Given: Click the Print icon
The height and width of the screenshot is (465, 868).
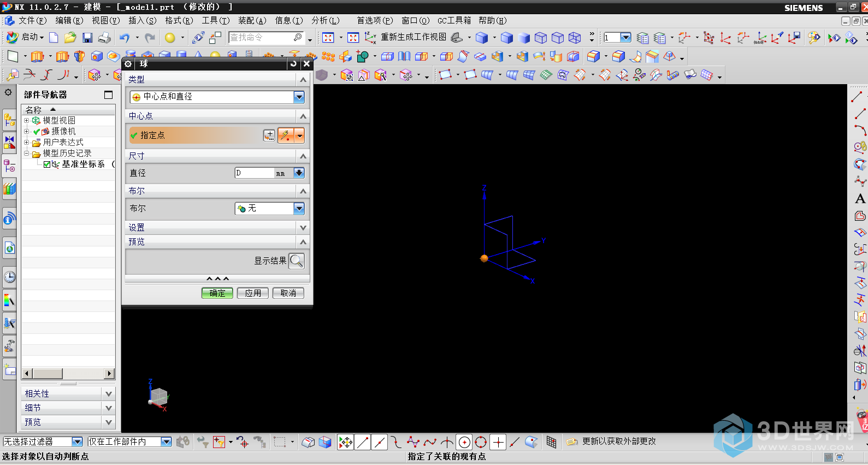Looking at the screenshot, I should [x=104, y=38].
